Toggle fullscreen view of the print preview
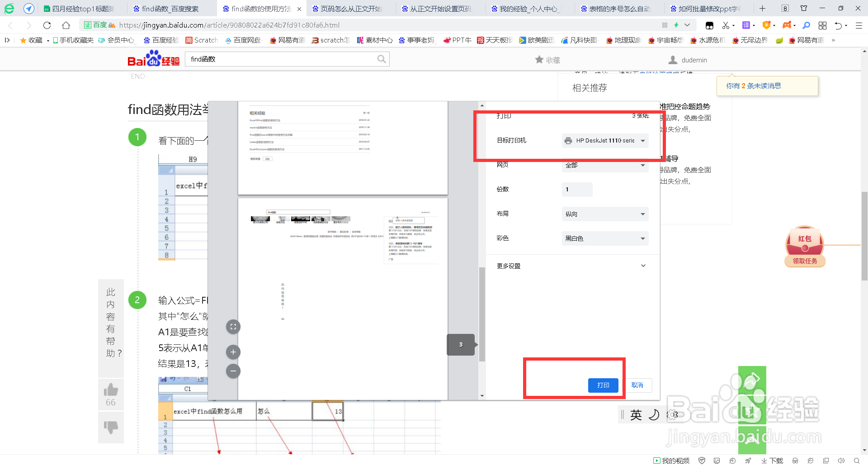 [x=233, y=326]
